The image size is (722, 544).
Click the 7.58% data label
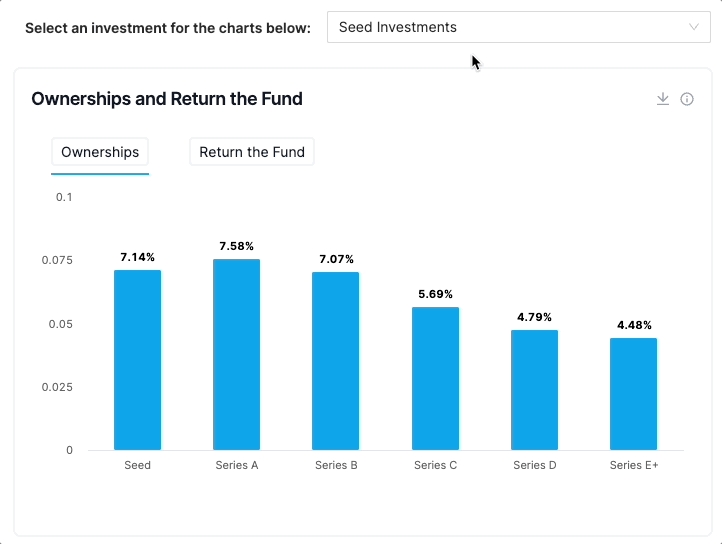237,246
